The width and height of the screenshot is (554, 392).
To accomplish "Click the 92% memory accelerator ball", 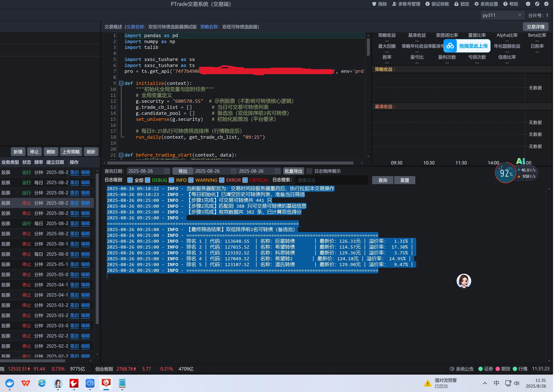I will click(x=506, y=173).
